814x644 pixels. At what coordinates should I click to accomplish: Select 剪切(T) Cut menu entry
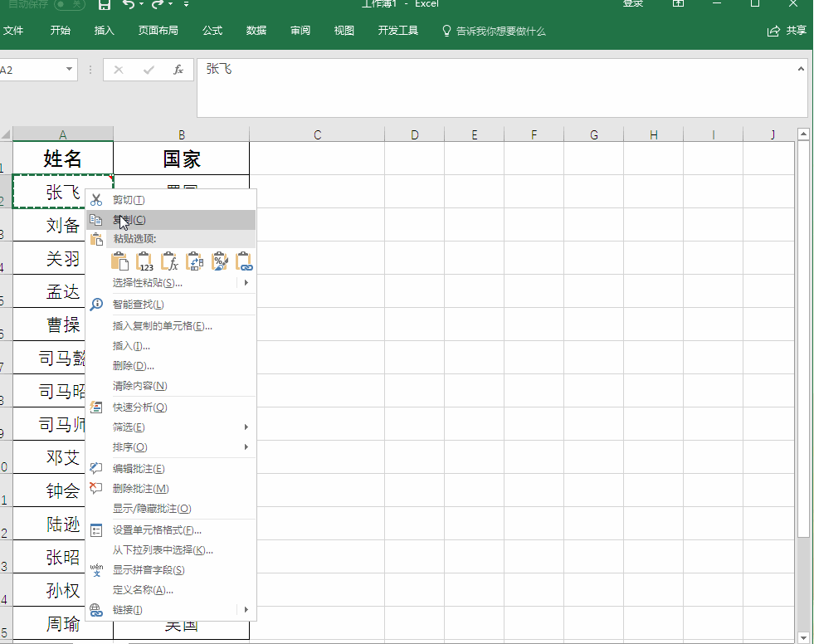pyautogui.click(x=171, y=200)
